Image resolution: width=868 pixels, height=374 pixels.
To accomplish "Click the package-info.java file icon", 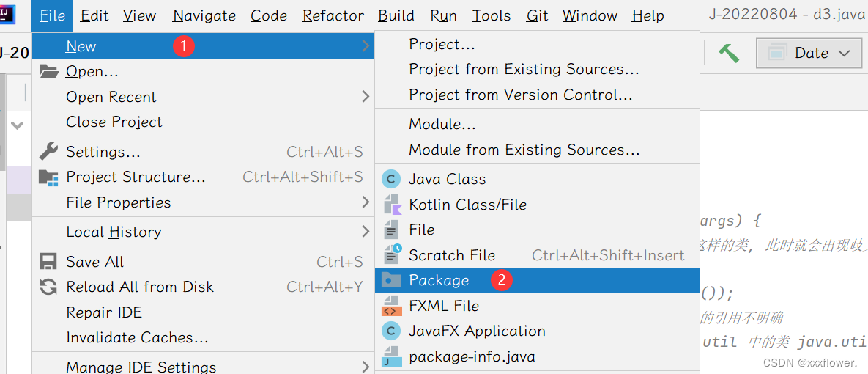I will pos(392,356).
